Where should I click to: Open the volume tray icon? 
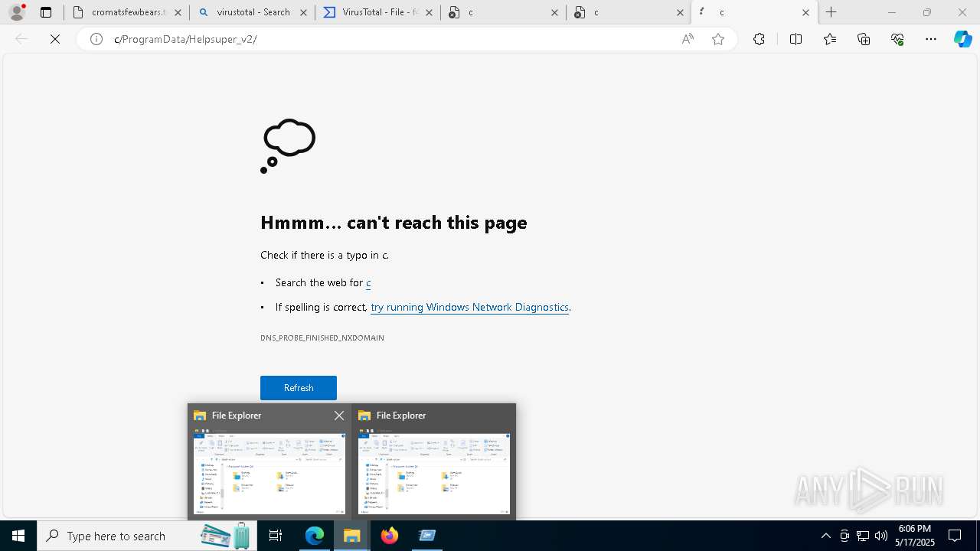(881, 536)
